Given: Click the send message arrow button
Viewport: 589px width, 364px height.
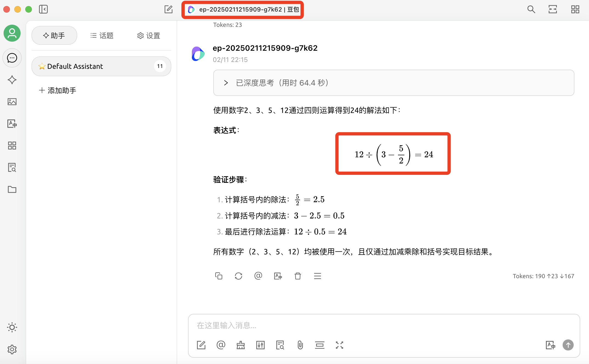Looking at the screenshot, I should coord(568,345).
